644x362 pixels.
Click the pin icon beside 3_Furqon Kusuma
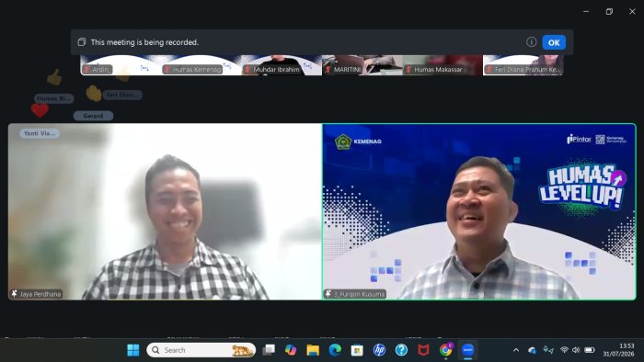(328, 293)
